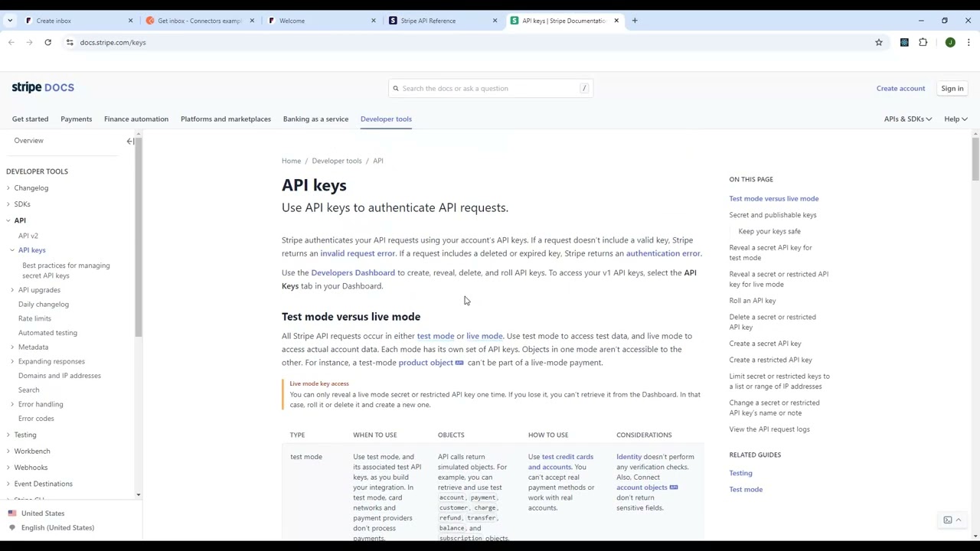Open the Help dropdown menu
Image resolution: width=980 pixels, height=551 pixels.
[x=955, y=119]
